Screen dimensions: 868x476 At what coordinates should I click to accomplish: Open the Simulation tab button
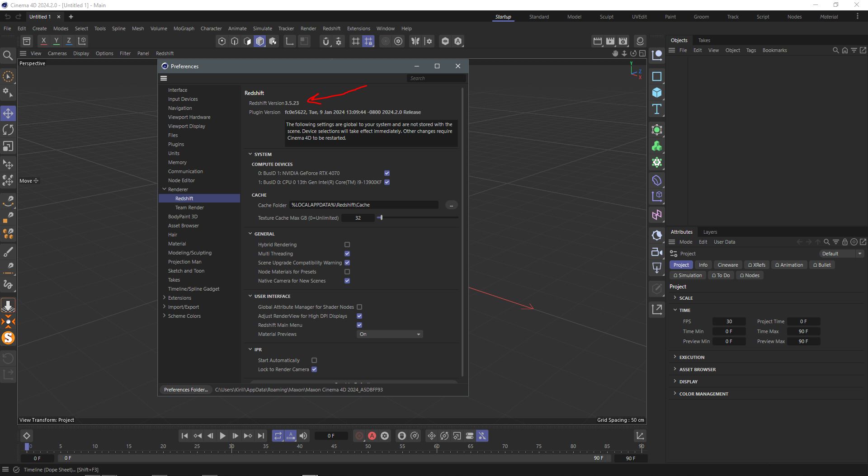pyautogui.click(x=687, y=275)
